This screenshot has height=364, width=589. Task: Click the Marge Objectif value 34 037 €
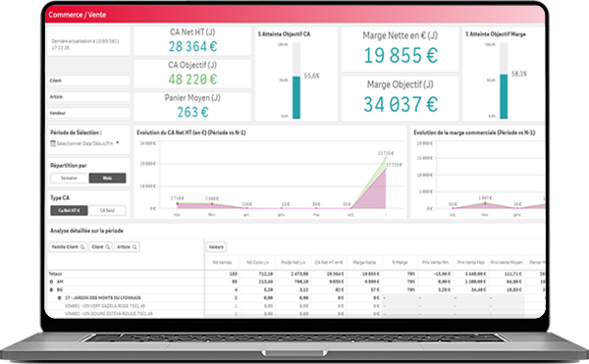(401, 104)
